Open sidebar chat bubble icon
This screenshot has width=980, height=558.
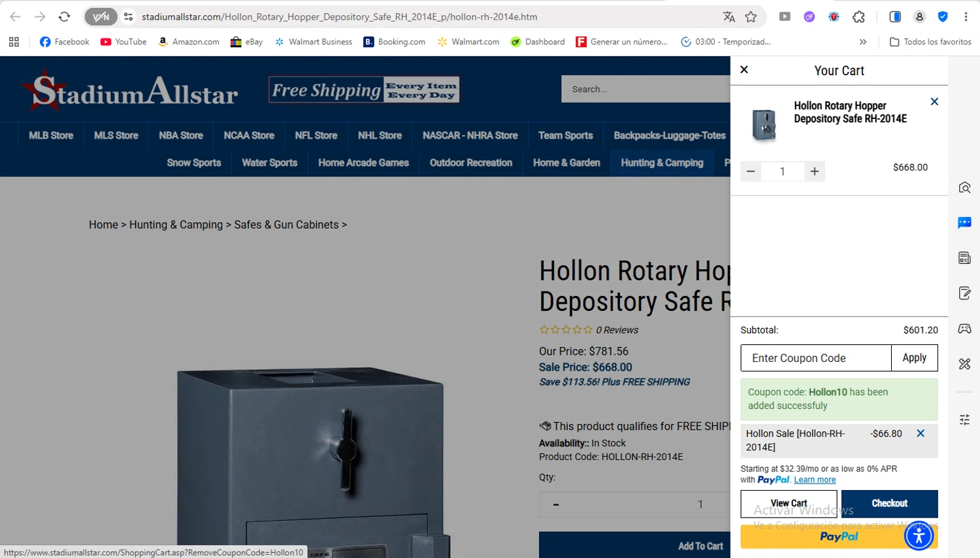point(964,223)
